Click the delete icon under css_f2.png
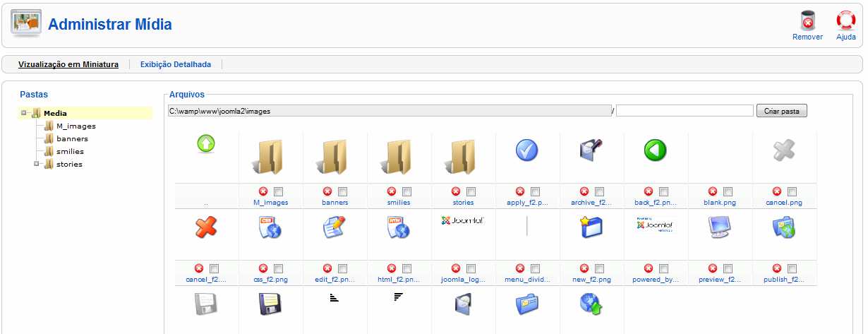The height and width of the screenshot is (334, 868). (263, 268)
